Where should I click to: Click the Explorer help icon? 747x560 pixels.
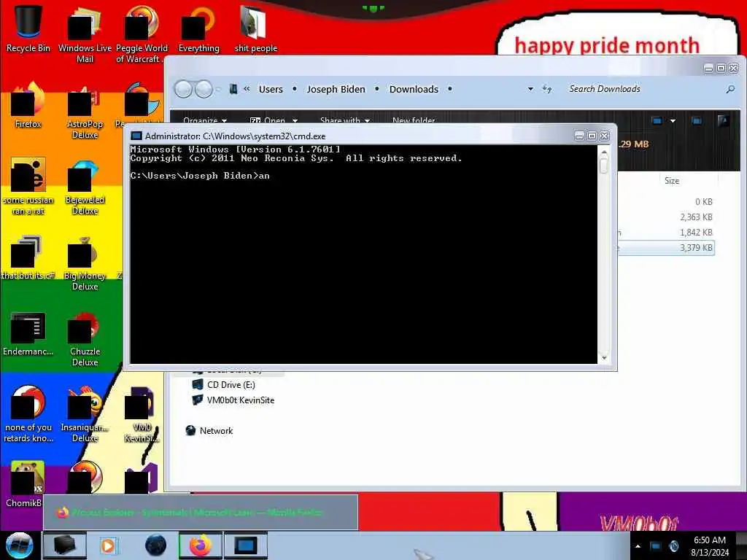click(723, 120)
